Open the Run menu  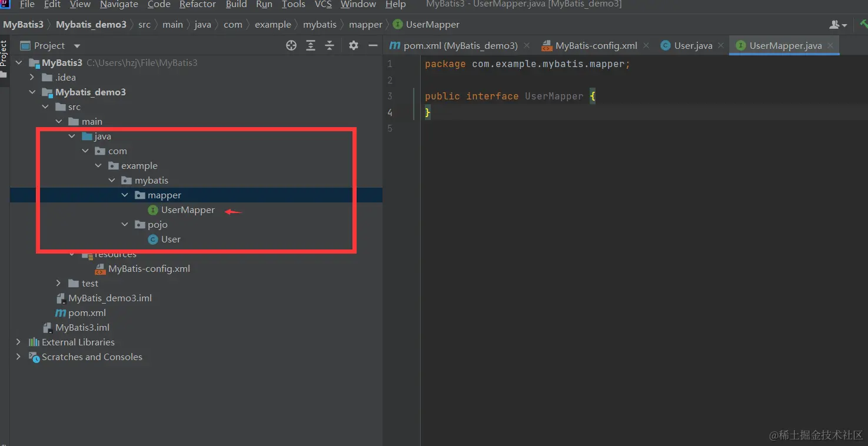coord(264,4)
